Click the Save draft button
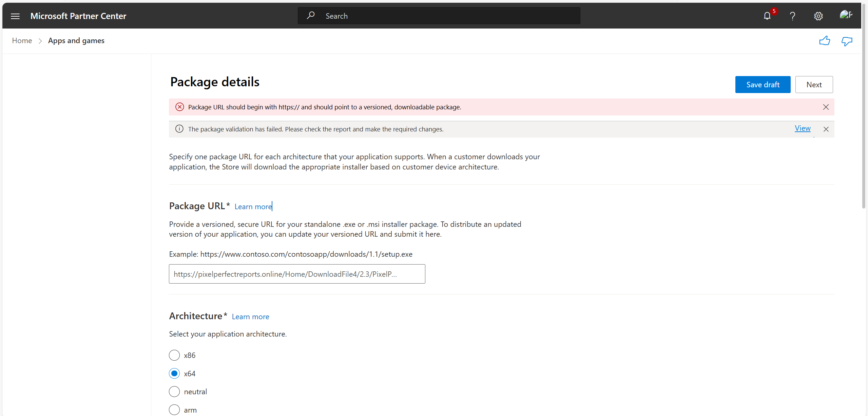Image resolution: width=868 pixels, height=416 pixels. point(763,85)
